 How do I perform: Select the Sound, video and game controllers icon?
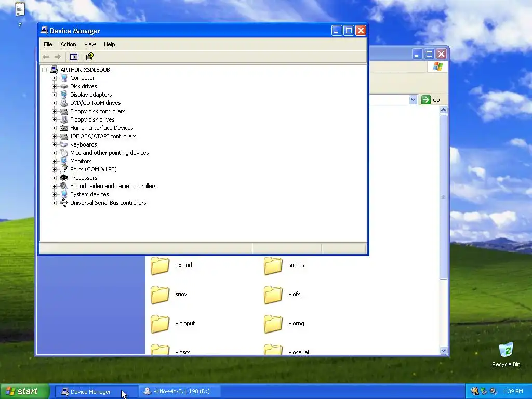coord(64,186)
